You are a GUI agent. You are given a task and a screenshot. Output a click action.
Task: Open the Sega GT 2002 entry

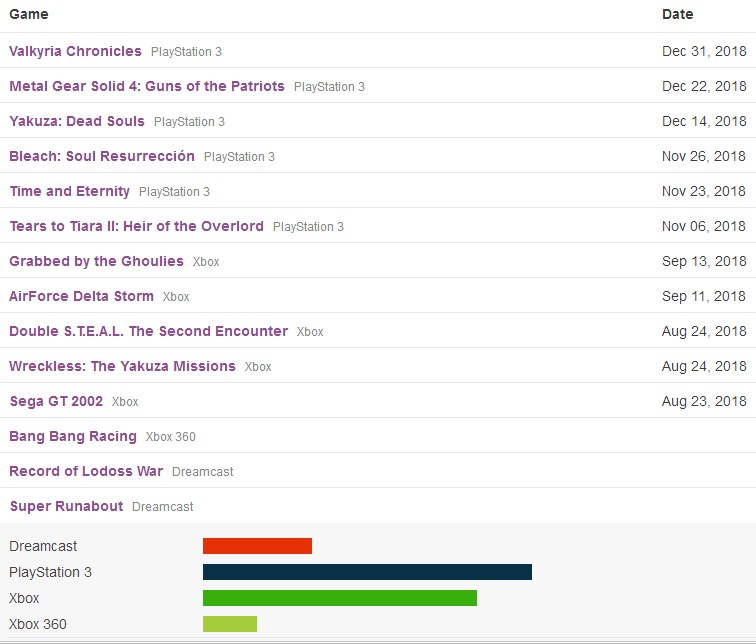tap(56, 401)
